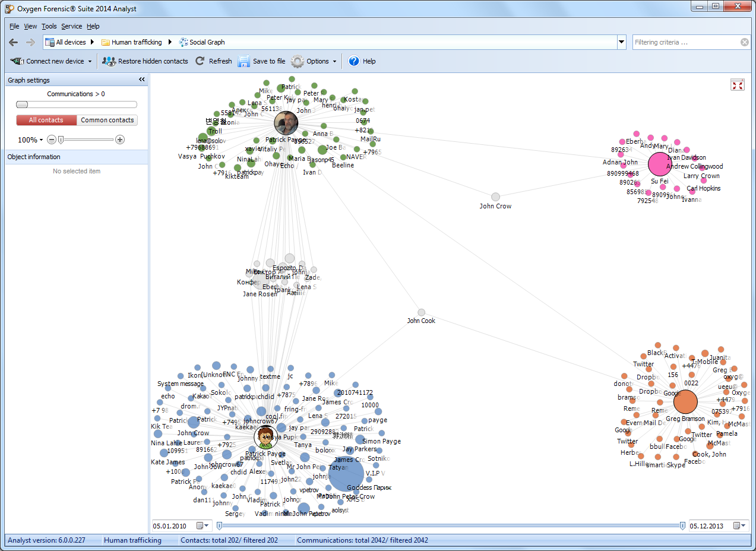
Task: Click the blue Help question mark icon
Action: pos(354,61)
